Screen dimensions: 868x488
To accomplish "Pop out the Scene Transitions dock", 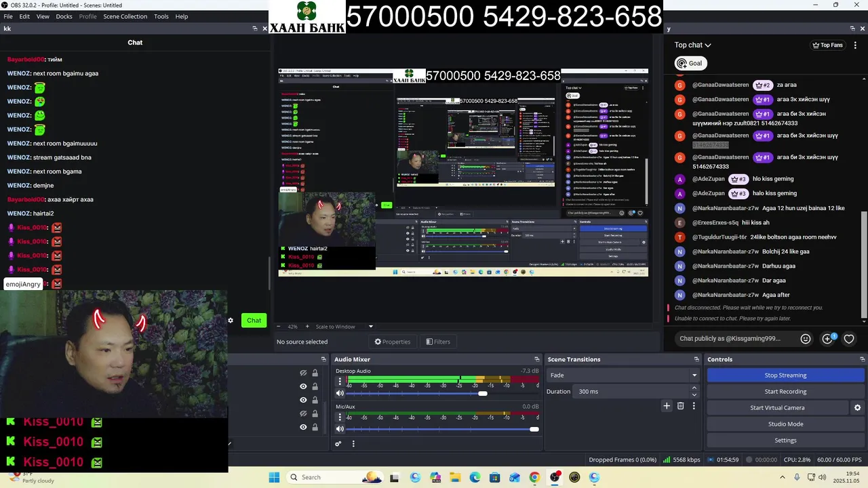I will tap(696, 359).
